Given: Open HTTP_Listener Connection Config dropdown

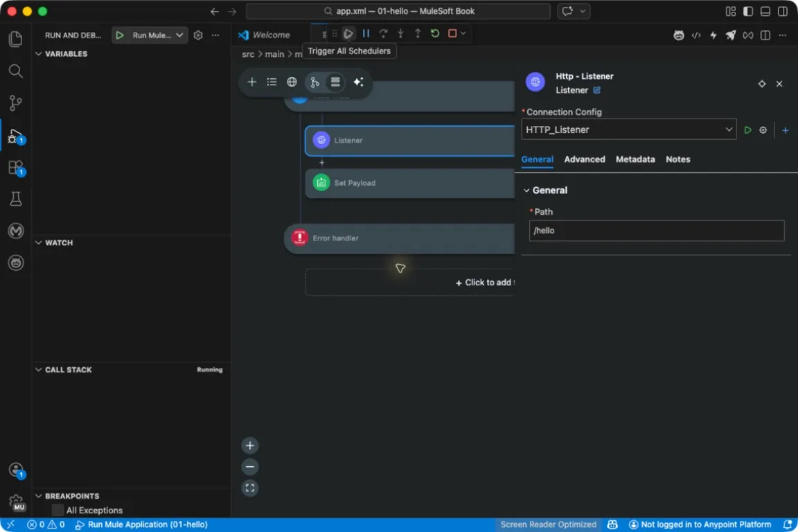Looking at the screenshot, I should [x=628, y=130].
